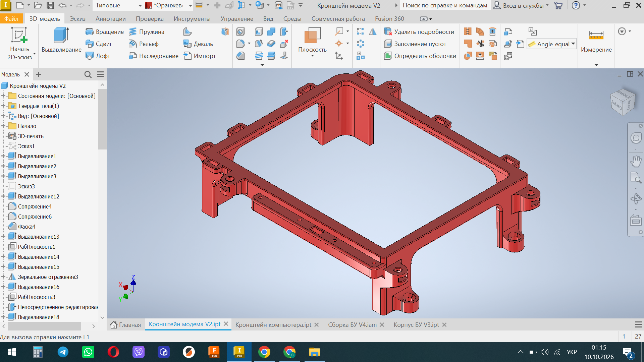Select the Выдавливание extrude tool

point(61,40)
